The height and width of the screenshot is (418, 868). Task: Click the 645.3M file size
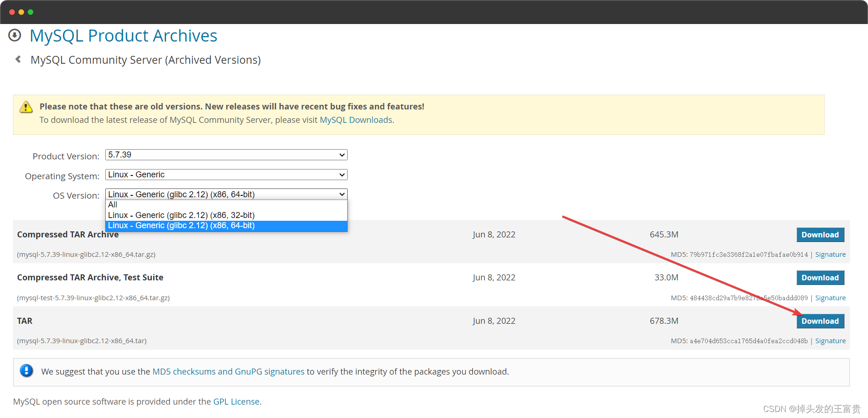(x=664, y=235)
